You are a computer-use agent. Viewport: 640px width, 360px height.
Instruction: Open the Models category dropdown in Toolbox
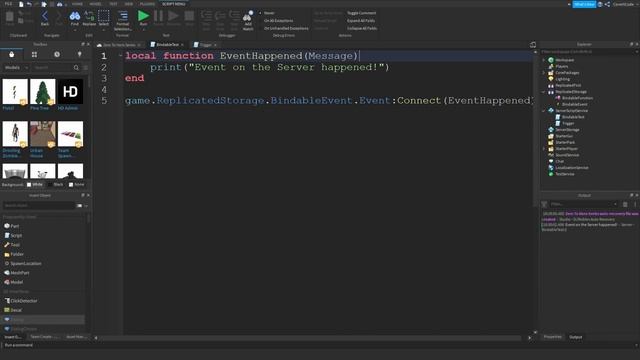[x=16, y=67]
